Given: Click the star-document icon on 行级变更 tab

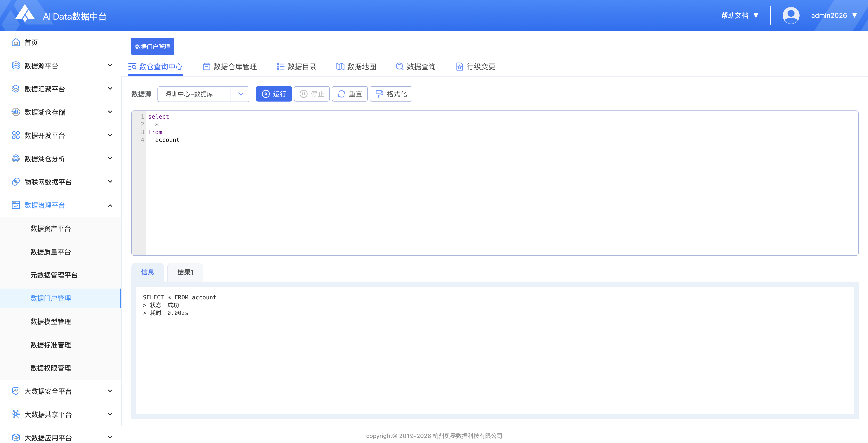Looking at the screenshot, I should (459, 67).
